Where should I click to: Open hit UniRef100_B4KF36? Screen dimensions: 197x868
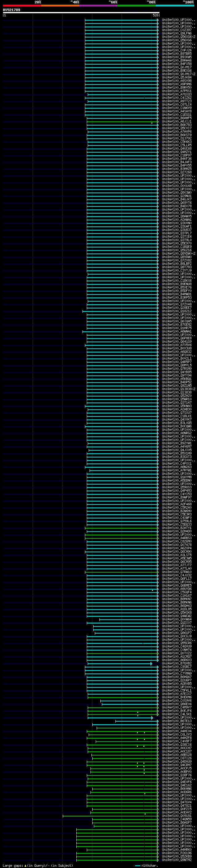pos(177,159)
